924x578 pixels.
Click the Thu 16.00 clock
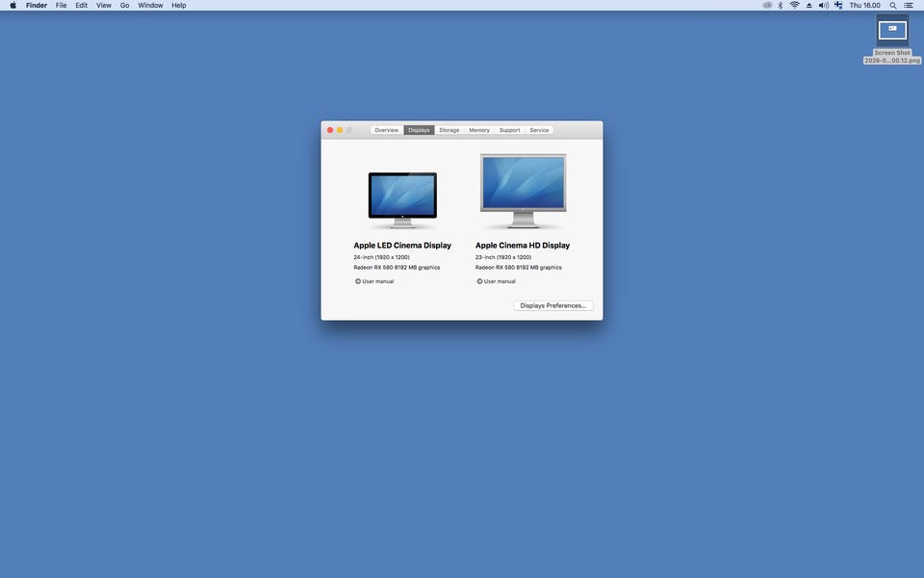pyautogui.click(x=864, y=6)
